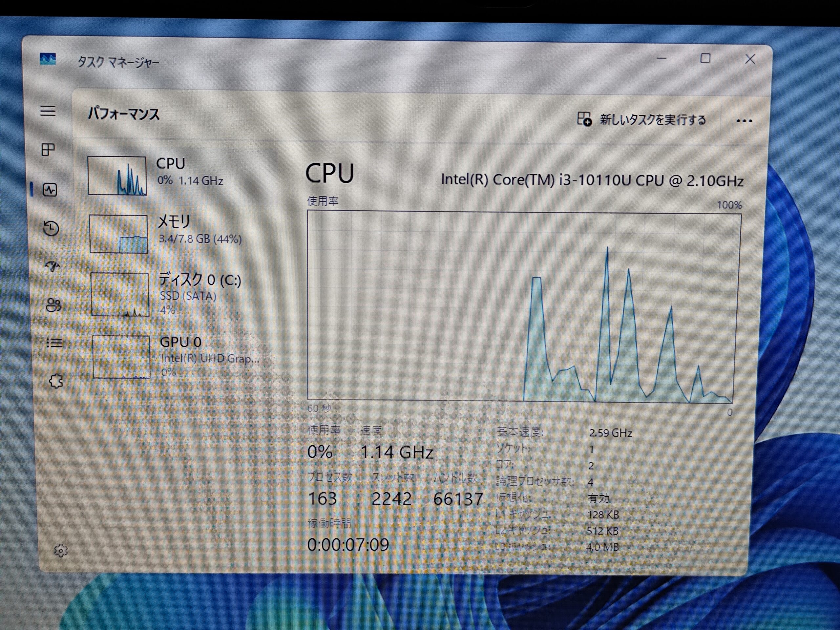Open the Details list page icon
Viewport: 840px width, 630px height.
click(55, 343)
